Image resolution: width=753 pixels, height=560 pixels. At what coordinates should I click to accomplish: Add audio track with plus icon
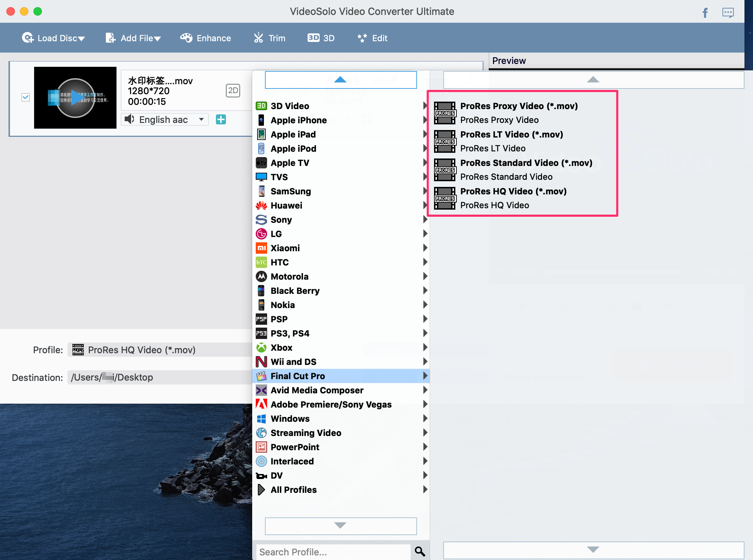pyautogui.click(x=221, y=119)
